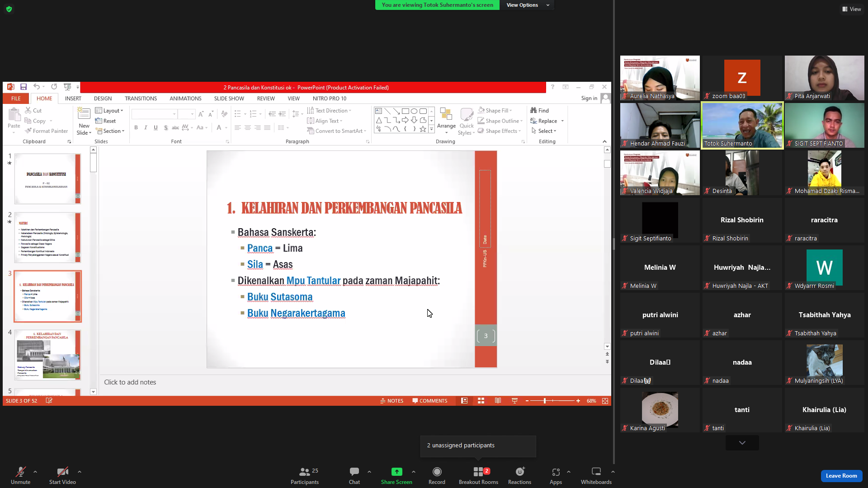
Task: Switch to the ANIMATIONS tab
Action: coord(185,99)
